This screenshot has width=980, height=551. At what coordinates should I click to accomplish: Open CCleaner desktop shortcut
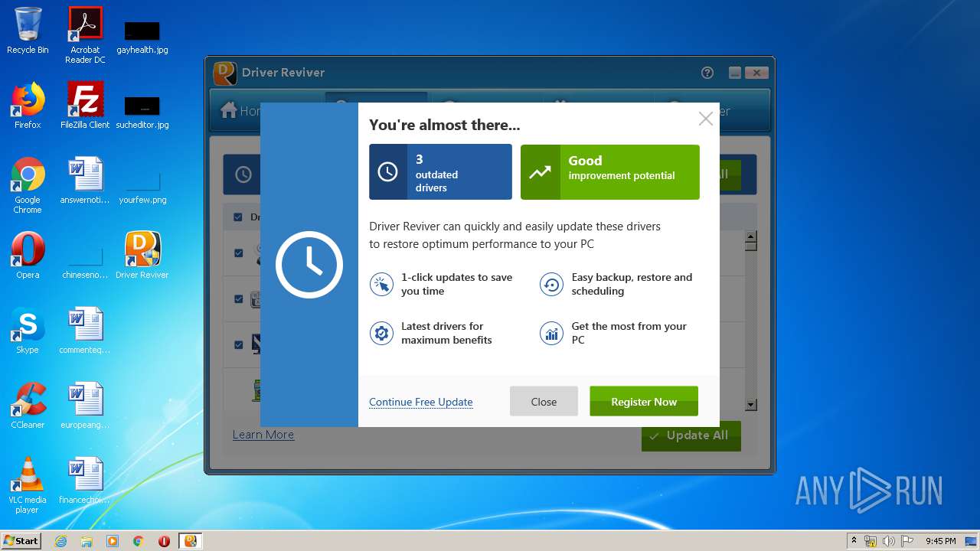click(28, 406)
